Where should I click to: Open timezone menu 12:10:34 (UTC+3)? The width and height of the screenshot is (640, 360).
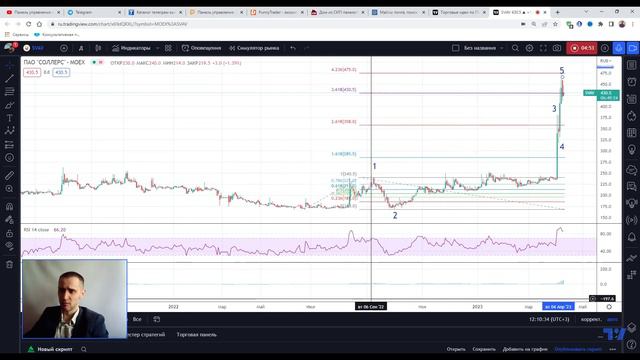coord(549,319)
